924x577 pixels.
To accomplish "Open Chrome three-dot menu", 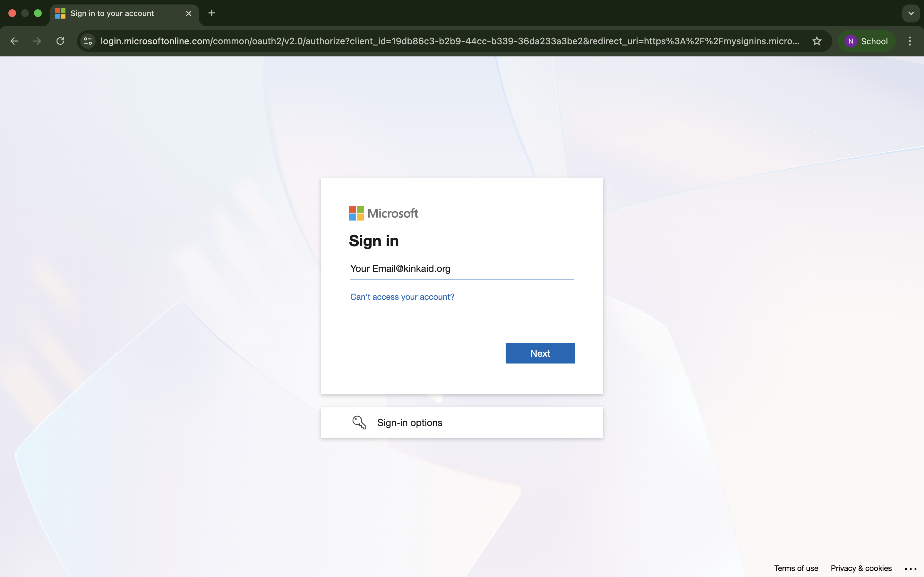I will pos(910,41).
